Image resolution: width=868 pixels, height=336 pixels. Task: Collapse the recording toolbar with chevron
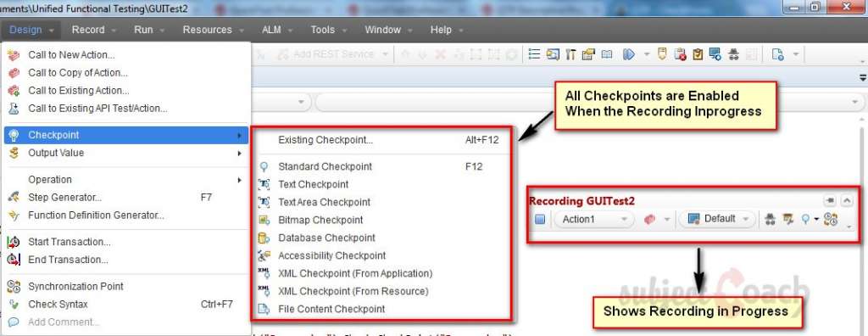pos(847,200)
